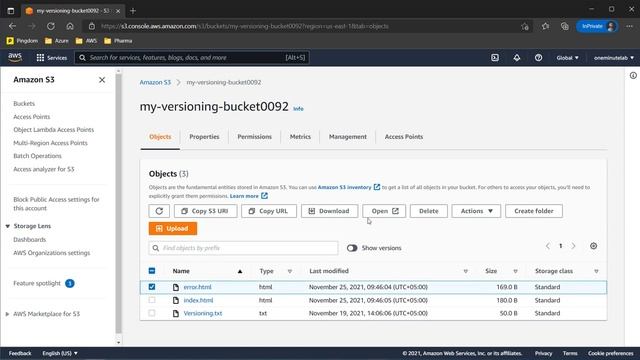
Task: Expand AWS Marketplace for S3
Action: click(x=7, y=314)
